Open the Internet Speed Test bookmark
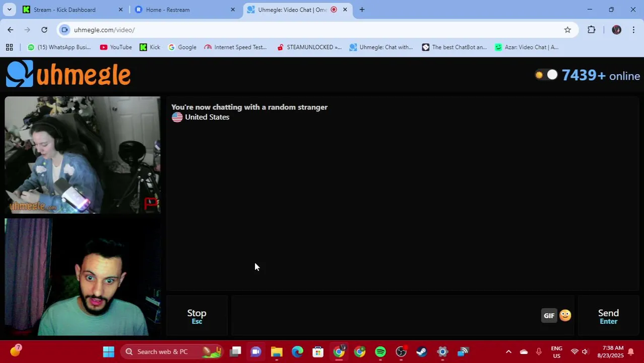 point(235,47)
